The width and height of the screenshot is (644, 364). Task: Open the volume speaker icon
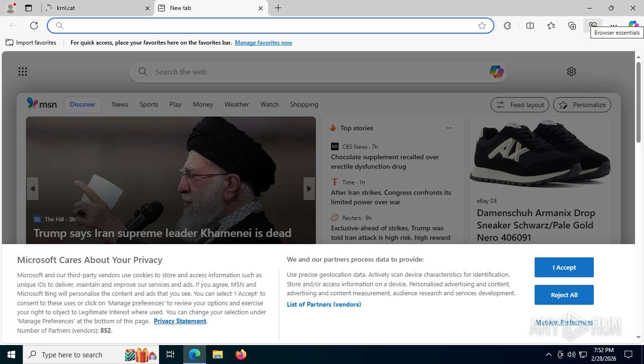coord(571,355)
